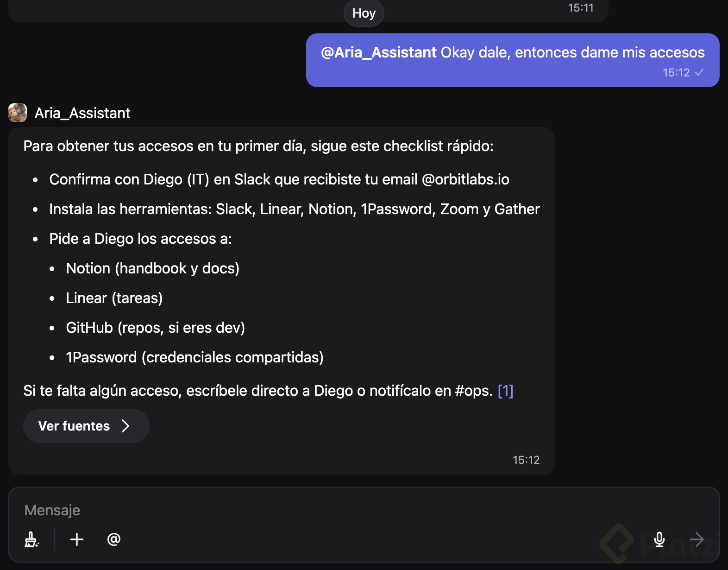This screenshot has height=570, width=728.
Task: Open attachments with the plus icon
Action: [x=77, y=539]
